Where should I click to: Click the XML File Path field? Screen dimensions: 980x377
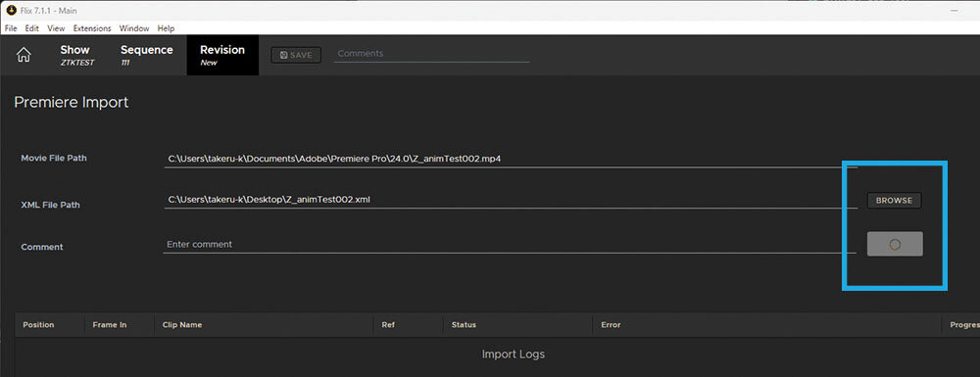511,200
